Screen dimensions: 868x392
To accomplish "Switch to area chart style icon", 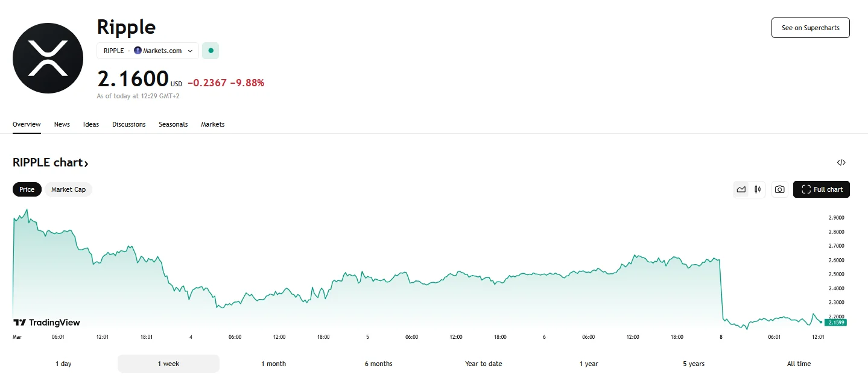I will [x=741, y=189].
